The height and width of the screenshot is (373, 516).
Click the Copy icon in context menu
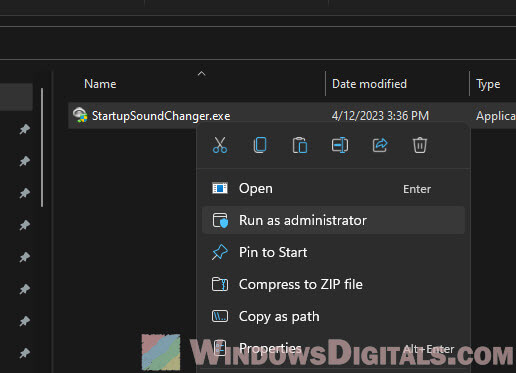(x=260, y=145)
